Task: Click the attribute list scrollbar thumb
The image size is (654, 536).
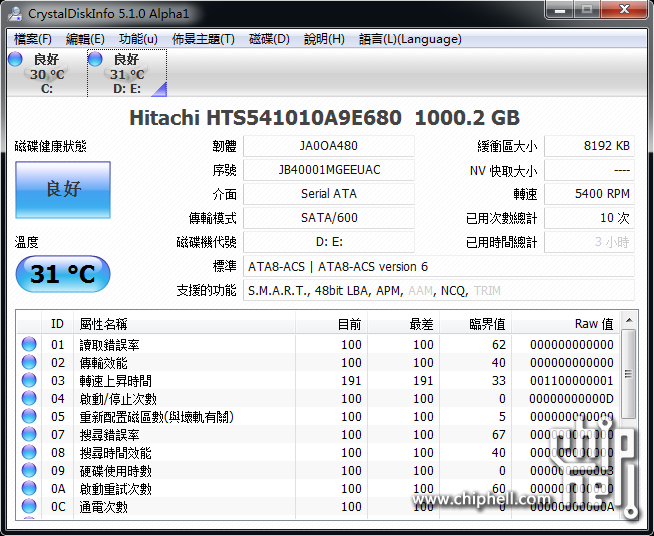Action: point(629,373)
